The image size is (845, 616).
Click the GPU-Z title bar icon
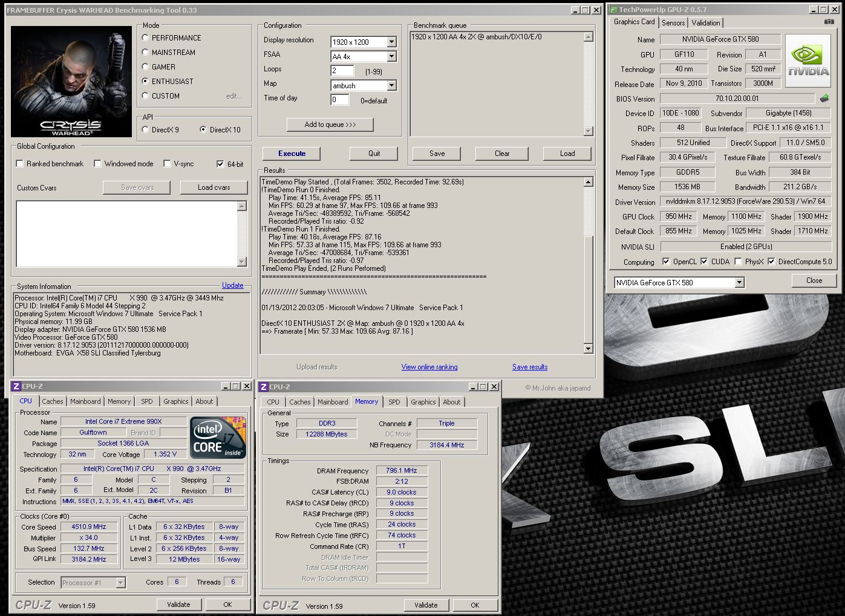pyautogui.click(x=613, y=10)
